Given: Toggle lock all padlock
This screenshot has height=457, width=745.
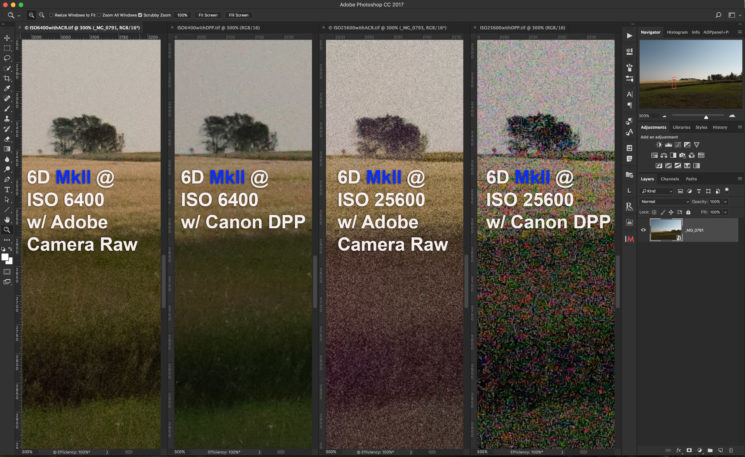Looking at the screenshot, I should 688,212.
